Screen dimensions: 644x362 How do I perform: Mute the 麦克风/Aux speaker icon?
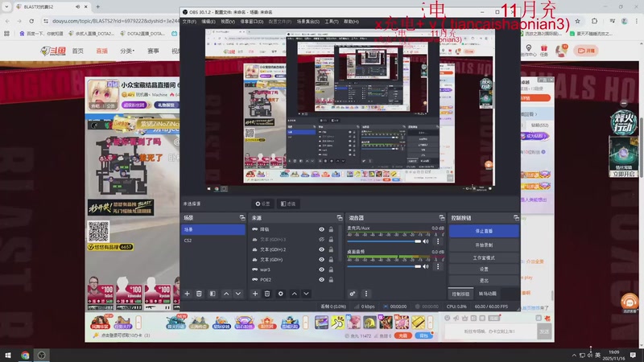(426, 241)
